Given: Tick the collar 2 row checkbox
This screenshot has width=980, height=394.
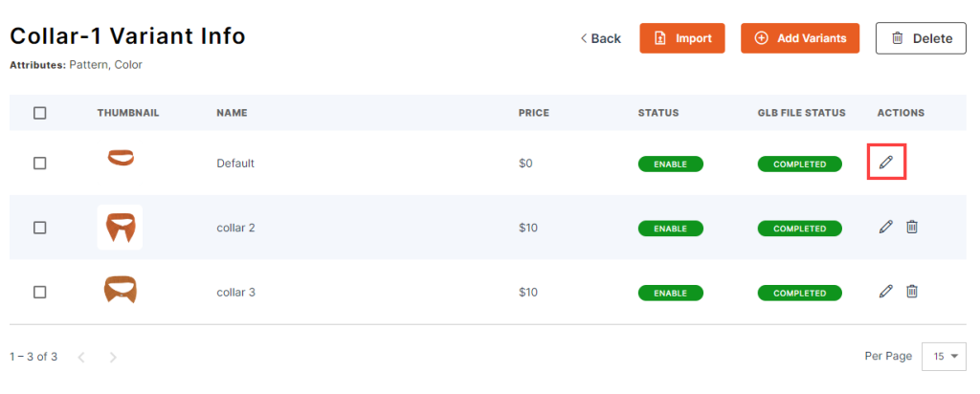Looking at the screenshot, I should [x=40, y=228].
